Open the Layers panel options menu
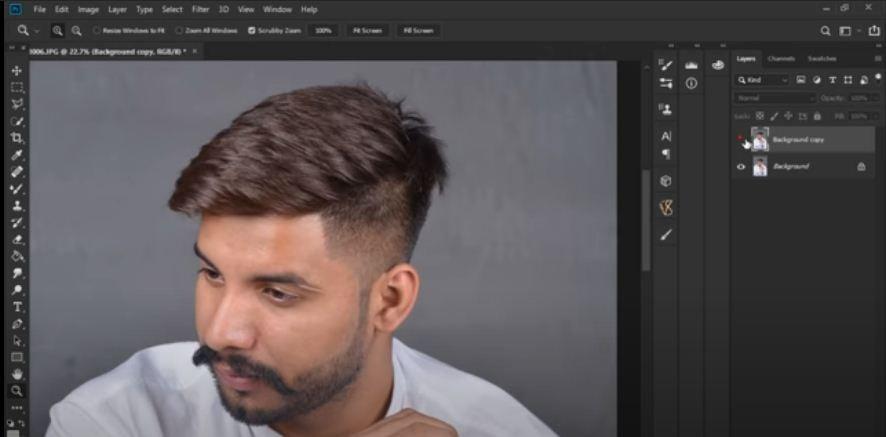 pos(878,59)
